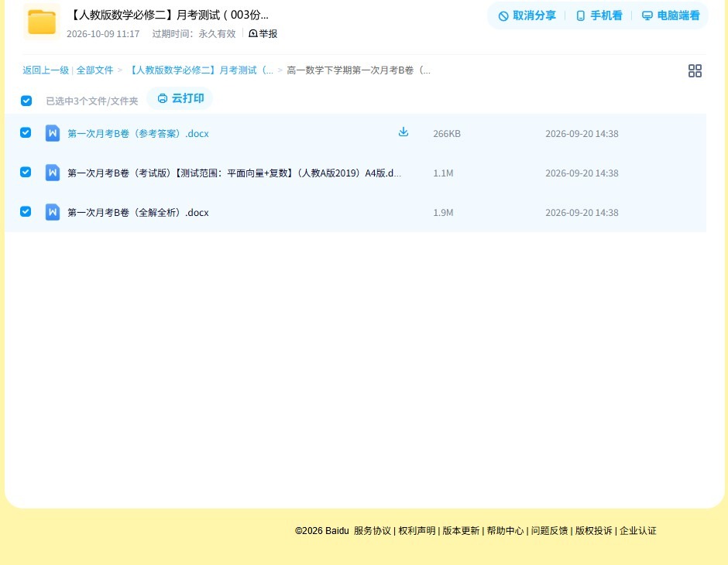The image size is (728, 565).
Task: Open the 帮助中心 footer link
Action: point(505,531)
